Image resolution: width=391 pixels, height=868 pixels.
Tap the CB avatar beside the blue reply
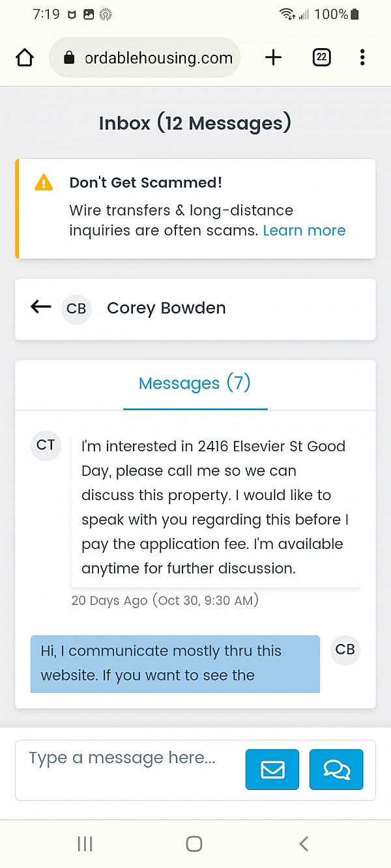[345, 650]
